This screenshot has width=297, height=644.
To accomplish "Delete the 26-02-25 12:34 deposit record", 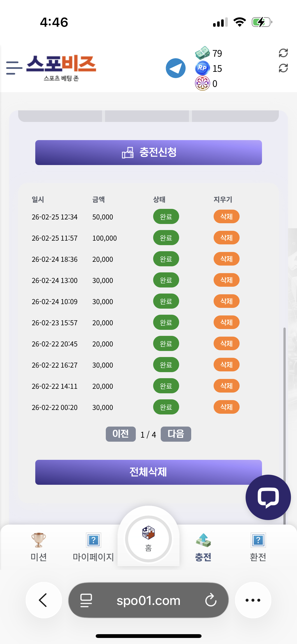I will tap(226, 217).
